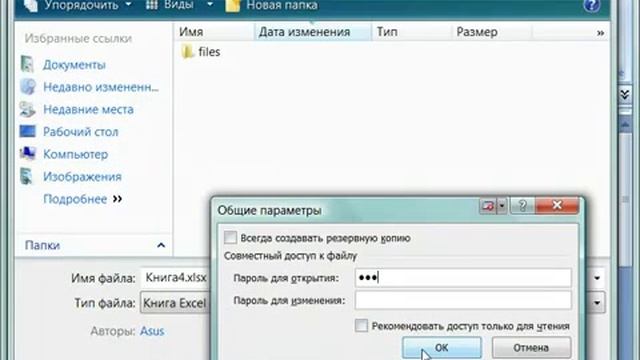Click the Имя файла field with Книга4.xlsx
Screen dimensions: 640x360
click(x=176, y=278)
